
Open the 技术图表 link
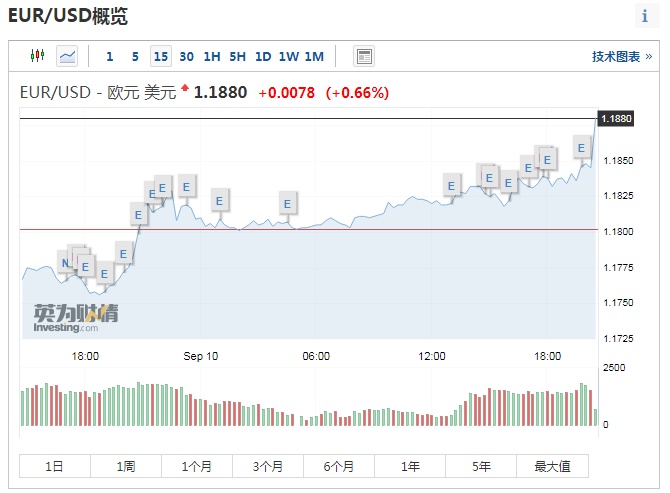(x=620, y=57)
